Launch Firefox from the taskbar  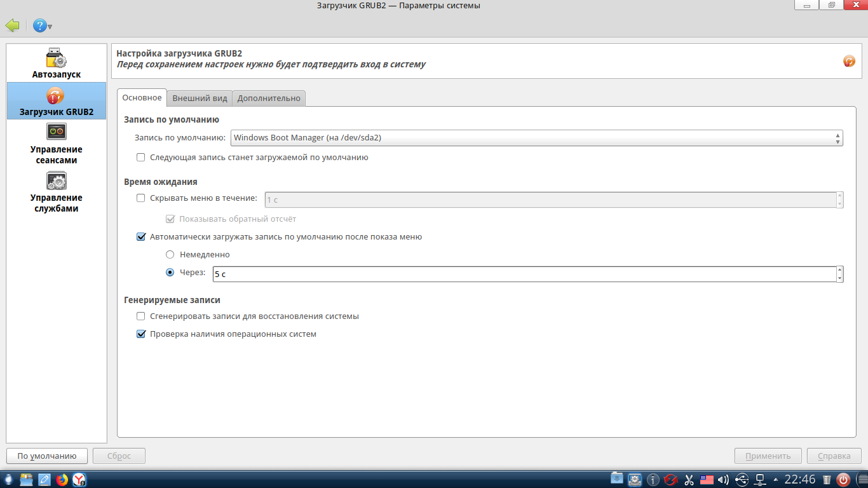[x=62, y=480]
